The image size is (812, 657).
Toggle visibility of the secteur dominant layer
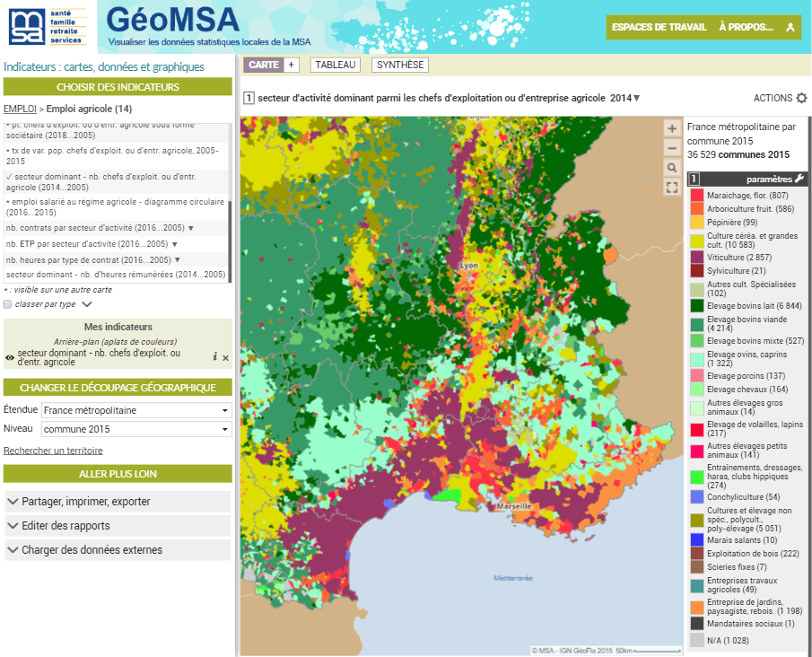[x=9, y=357]
